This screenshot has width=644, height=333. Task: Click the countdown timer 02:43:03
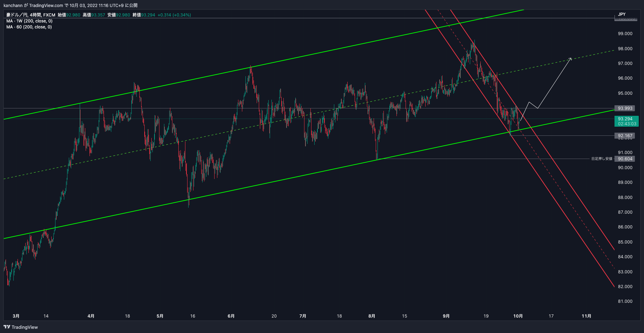[x=627, y=124]
